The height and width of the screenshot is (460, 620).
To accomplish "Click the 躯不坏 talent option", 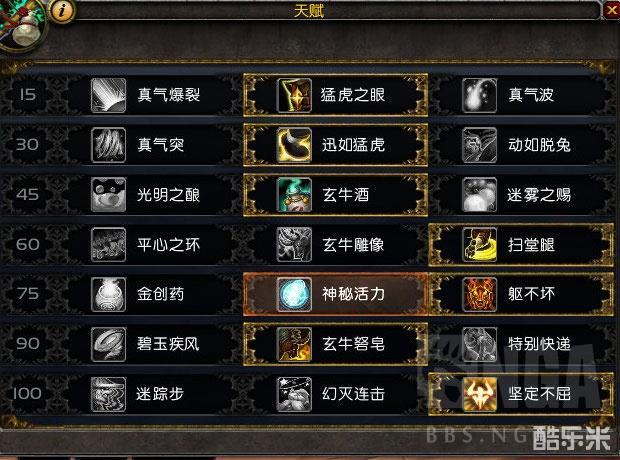I will click(x=521, y=294).
